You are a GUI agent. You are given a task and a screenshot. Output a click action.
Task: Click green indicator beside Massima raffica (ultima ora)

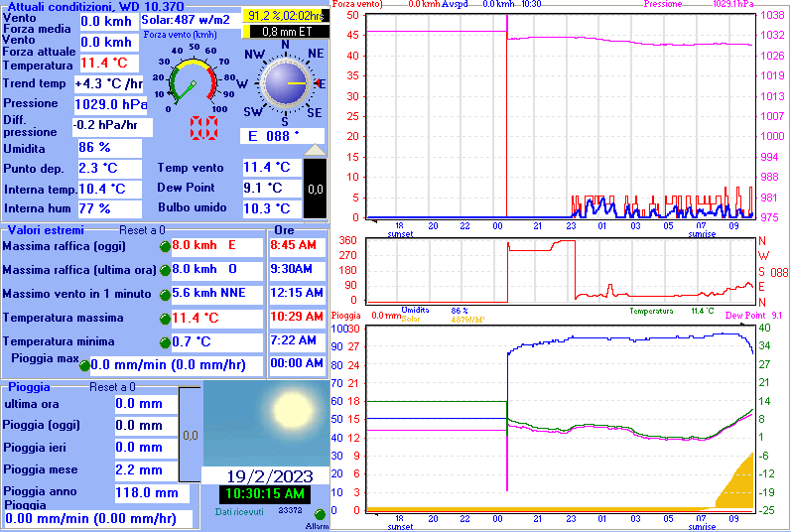[x=165, y=270]
